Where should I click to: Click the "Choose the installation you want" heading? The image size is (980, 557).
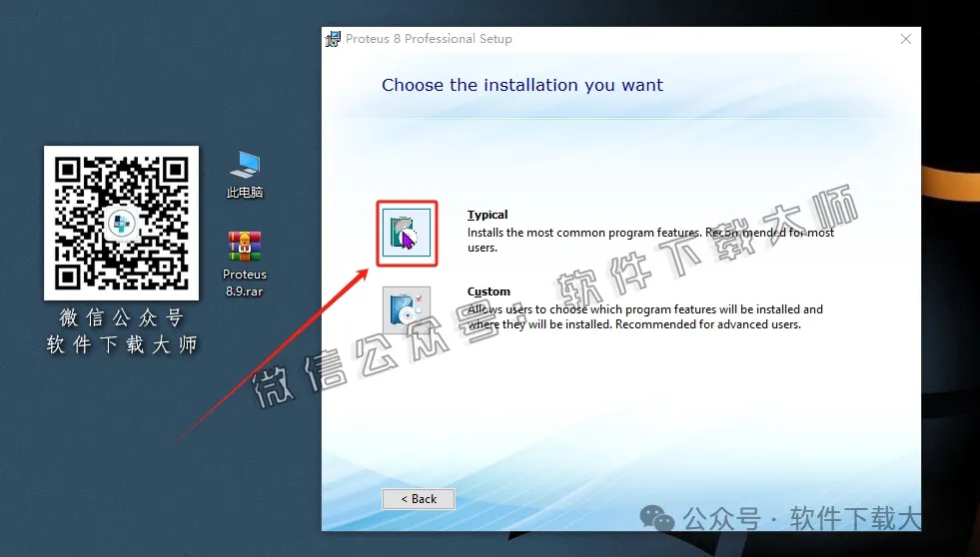[x=521, y=85]
